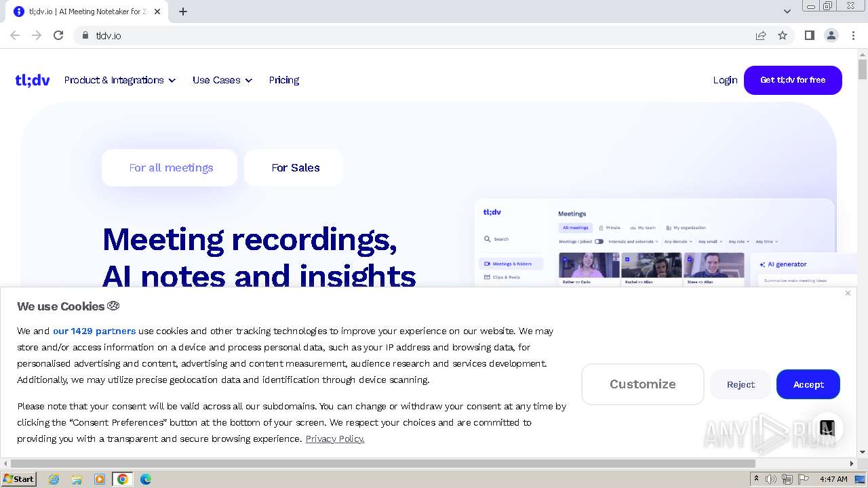
Task: Open Any email filter dropdown
Action: coord(710,241)
